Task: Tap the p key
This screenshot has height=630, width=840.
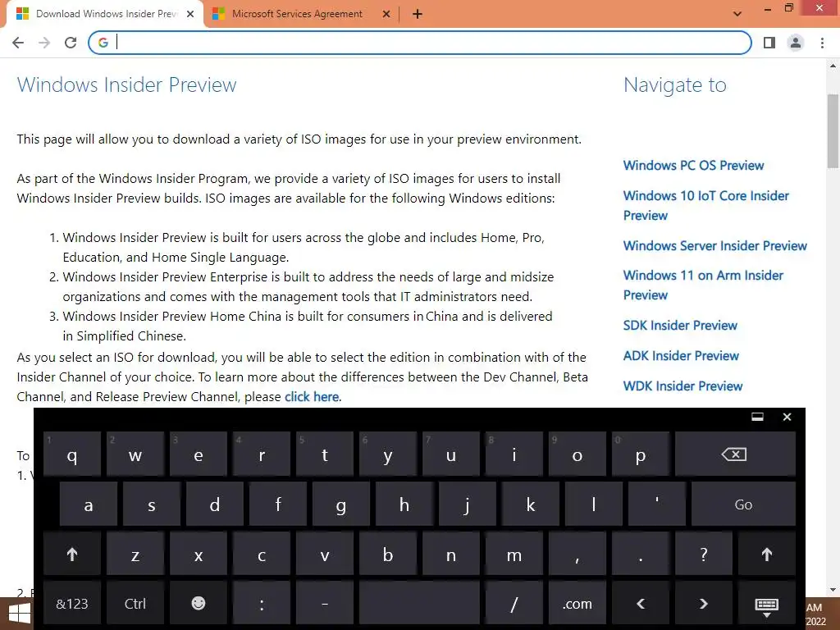Action: pyautogui.click(x=640, y=454)
